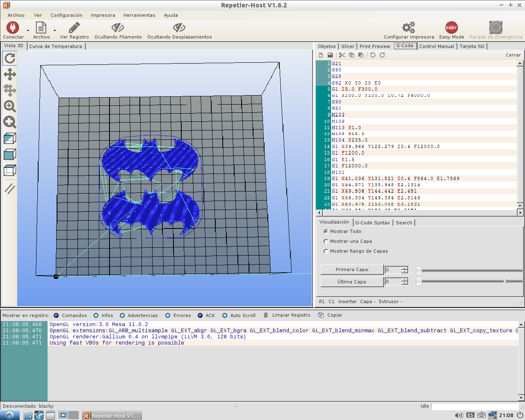Switch to Objetos tab
Image resolution: width=525 pixels, height=420 pixels.
click(327, 46)
